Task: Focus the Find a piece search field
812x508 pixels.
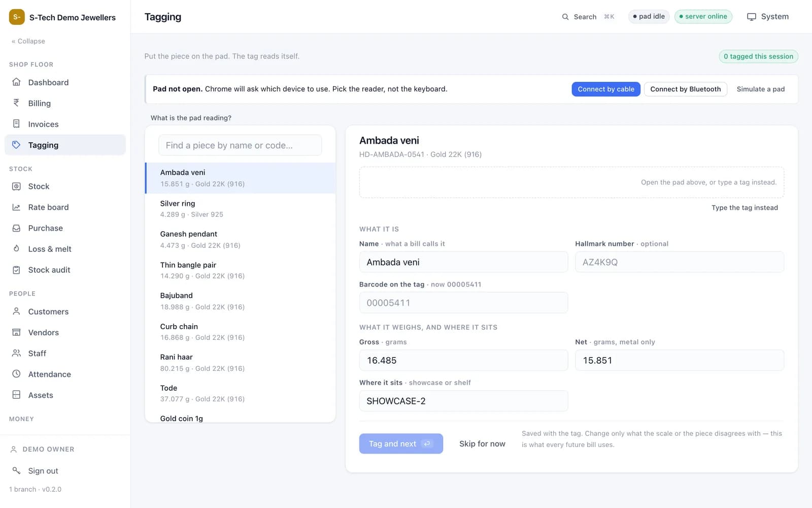Action: click(x=240, y=145)
